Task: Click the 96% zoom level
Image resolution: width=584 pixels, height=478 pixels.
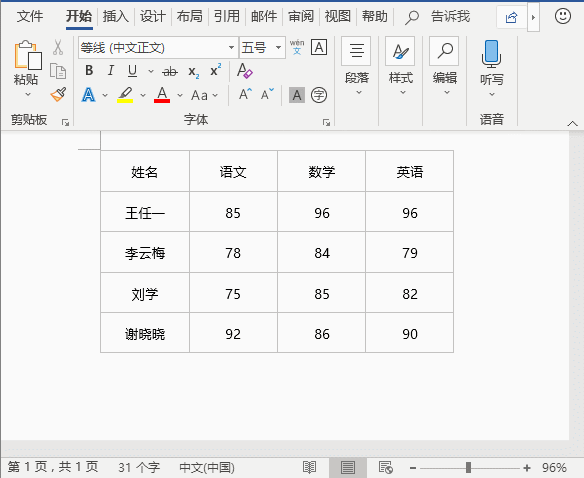Action: 554,468
